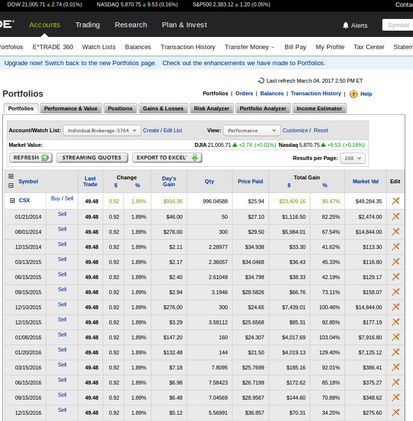This screenshot has height=421, width=413.
Task: Click the Symbol search input field
Action: [x=397, y=25]
